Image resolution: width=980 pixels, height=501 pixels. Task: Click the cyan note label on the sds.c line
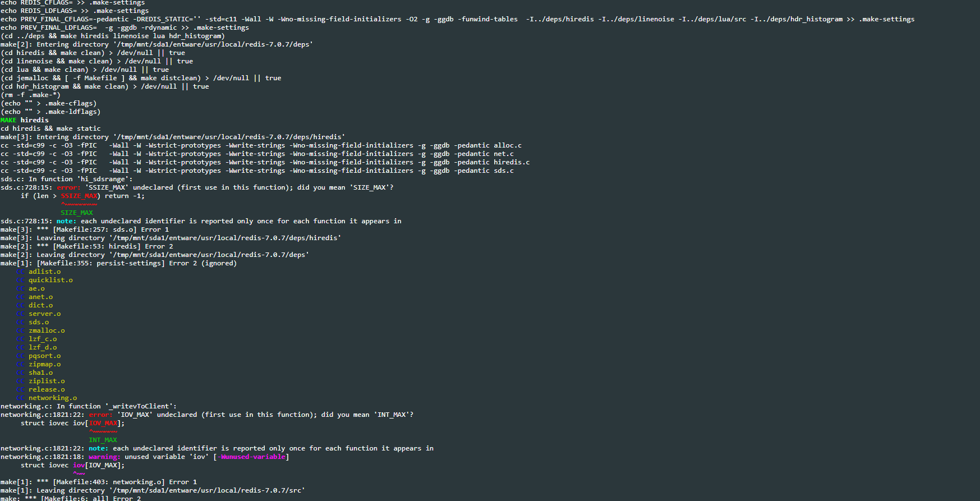[x=66, y=221]
